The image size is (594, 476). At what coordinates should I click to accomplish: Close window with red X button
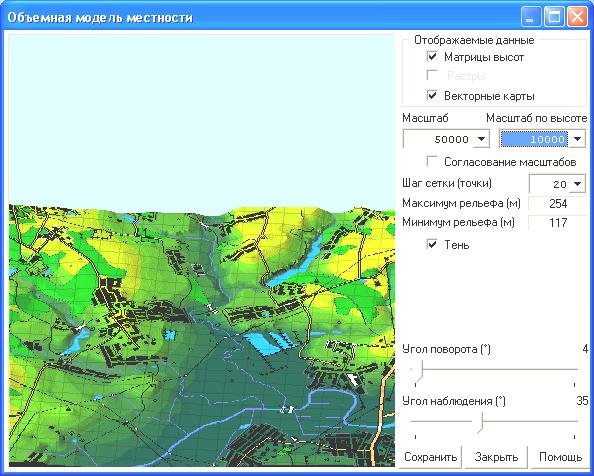pyautogui.click(x=577, y=17)
